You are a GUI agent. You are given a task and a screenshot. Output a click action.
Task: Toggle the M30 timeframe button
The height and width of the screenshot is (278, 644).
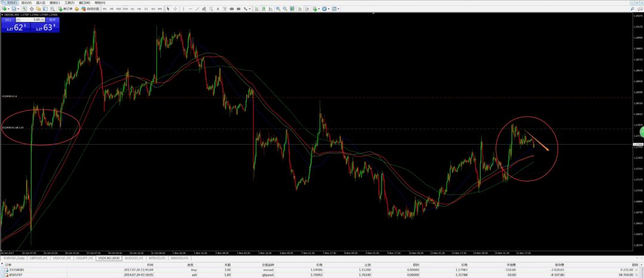tap(126, 9)
